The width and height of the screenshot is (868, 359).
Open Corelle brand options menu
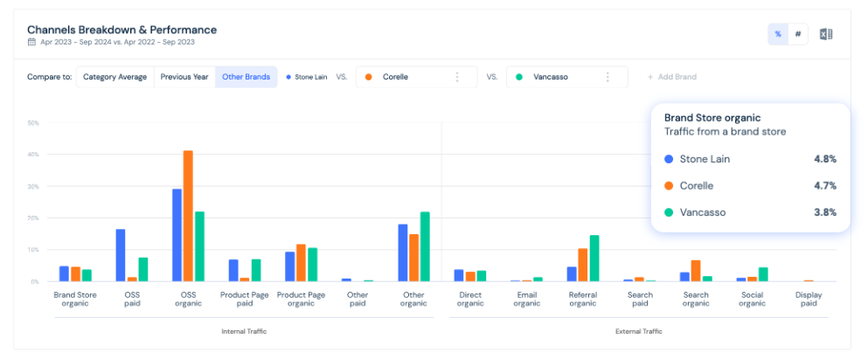457,77
